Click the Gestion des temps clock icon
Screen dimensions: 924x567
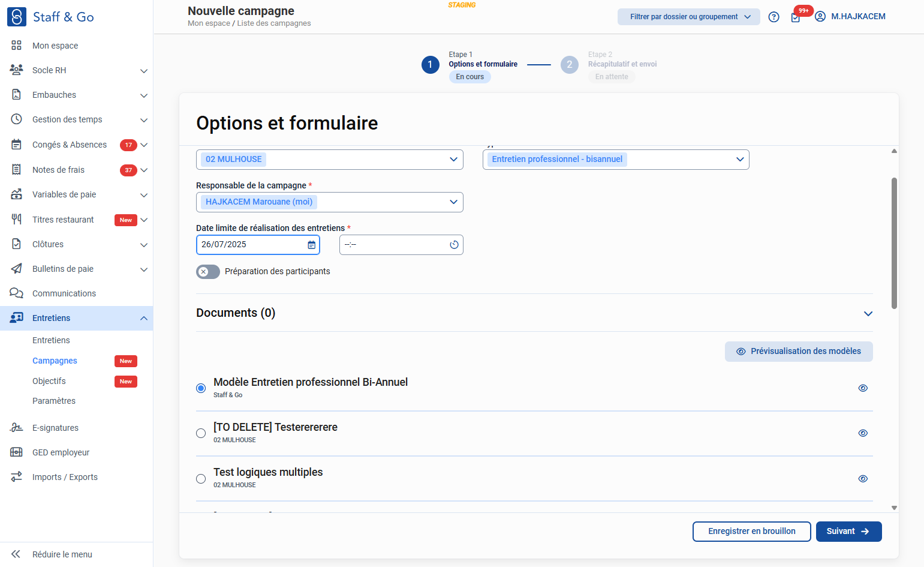coord(17,119)
